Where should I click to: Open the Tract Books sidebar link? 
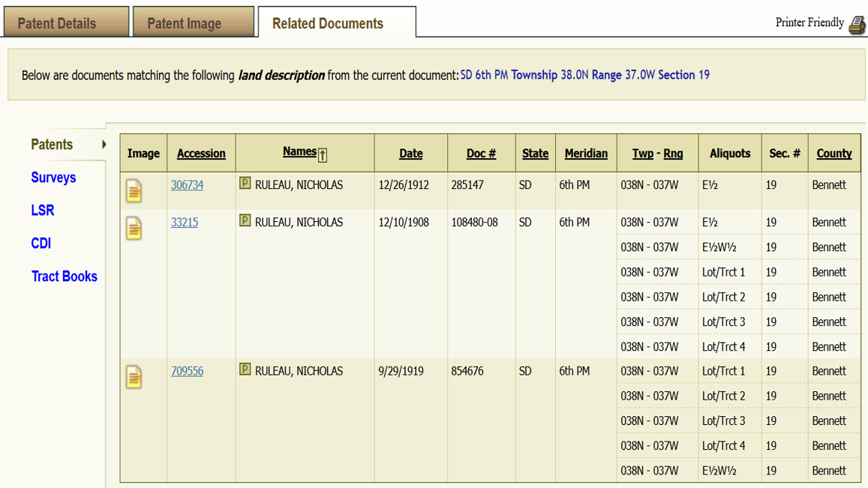(65, 276)
